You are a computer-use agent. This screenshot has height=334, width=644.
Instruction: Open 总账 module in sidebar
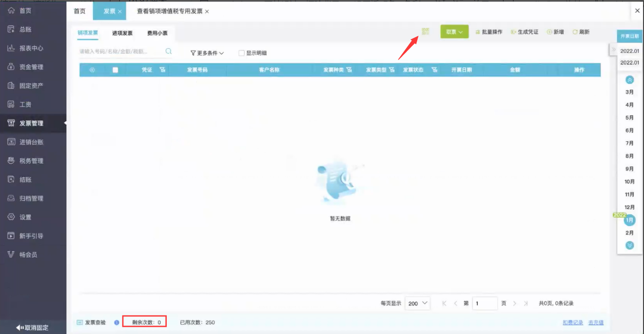(x=33, y=30)
